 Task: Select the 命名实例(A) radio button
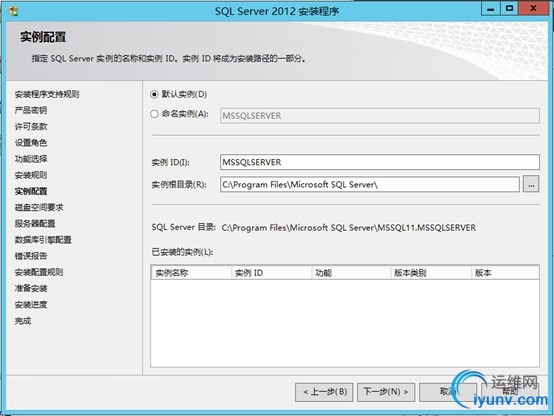154,114
